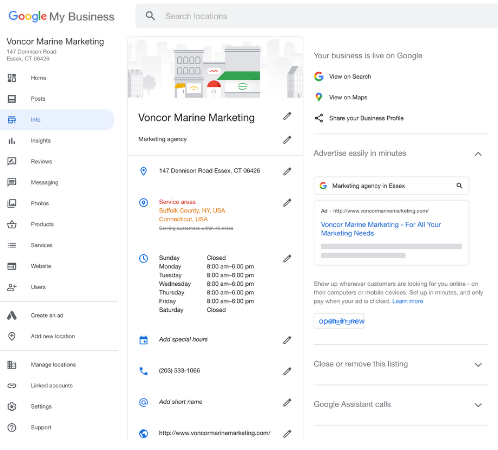Click the (203) phone number text
The width and height of the screenshot is (498, 450).
click(x=179, y=371)
